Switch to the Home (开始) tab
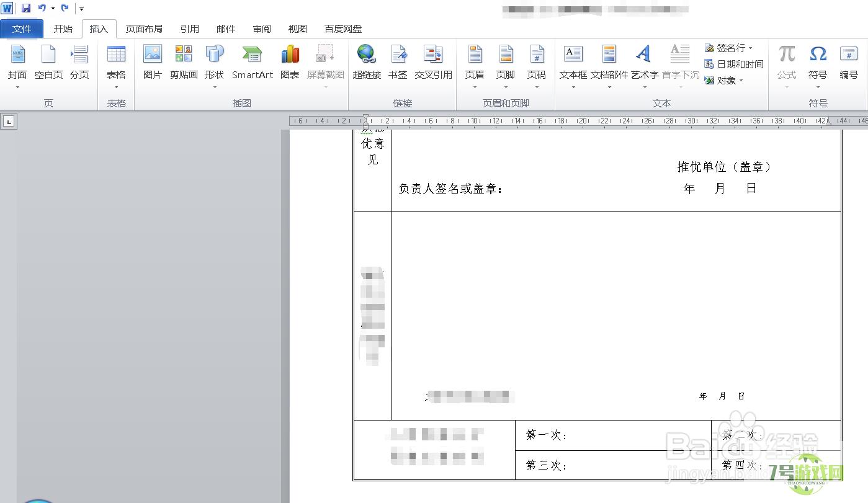 [x=63, y=29]
